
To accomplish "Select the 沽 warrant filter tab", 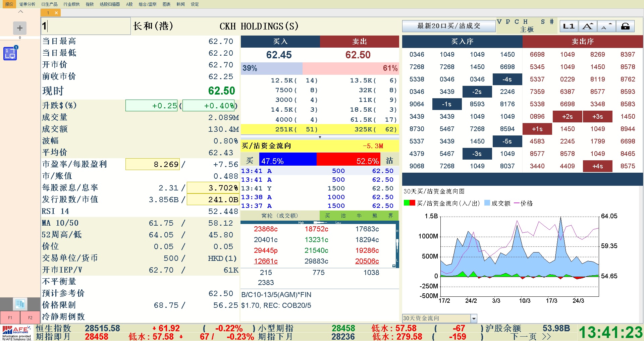I will (x=343, y=216).
